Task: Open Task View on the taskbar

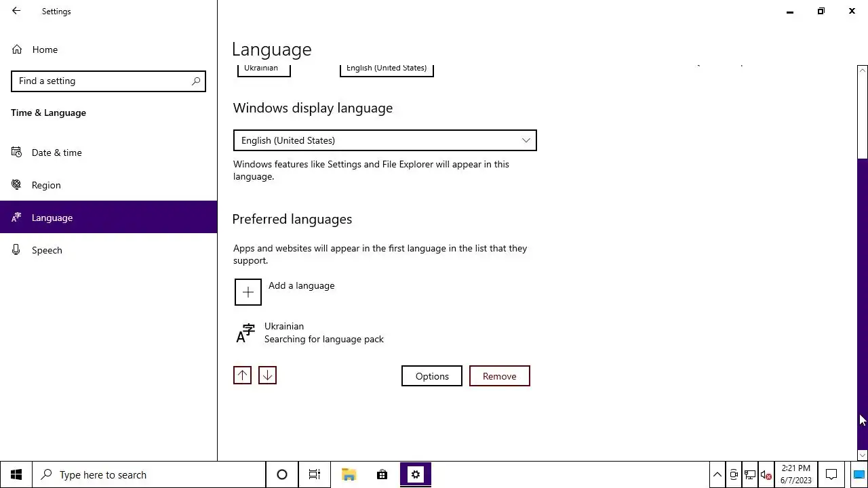Action: pyautogui.click(x=315, y=474)
